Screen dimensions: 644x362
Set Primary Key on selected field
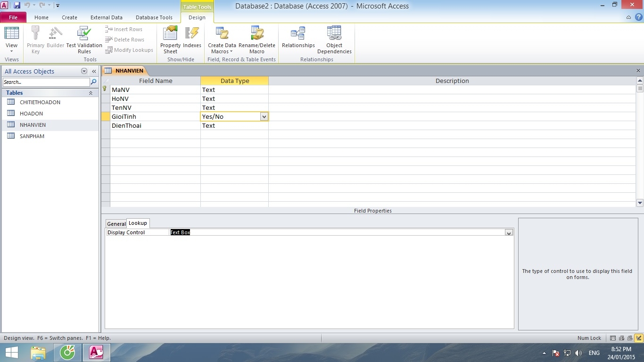coord(35,40)
